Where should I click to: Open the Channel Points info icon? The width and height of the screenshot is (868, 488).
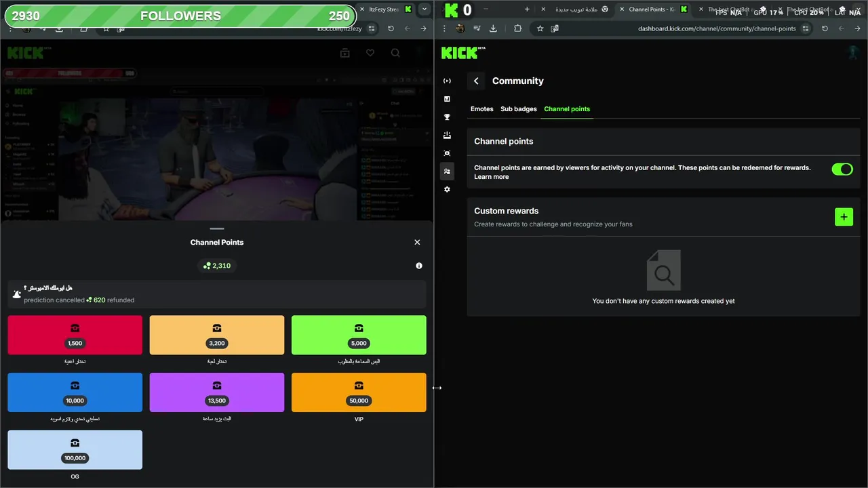pyautogui.click(x=419, y=266)
